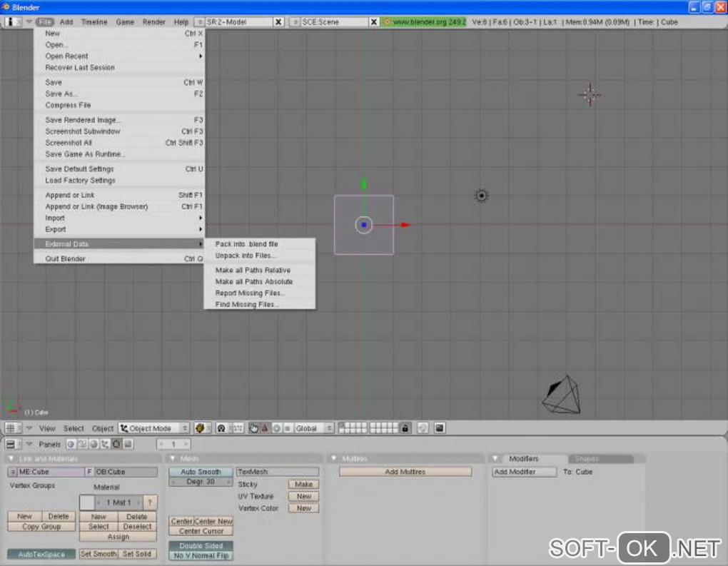This screenshot has height=566, width=728.
Task: Delete the SR:2-Model screen with X
Action: [x=278, y=22]
